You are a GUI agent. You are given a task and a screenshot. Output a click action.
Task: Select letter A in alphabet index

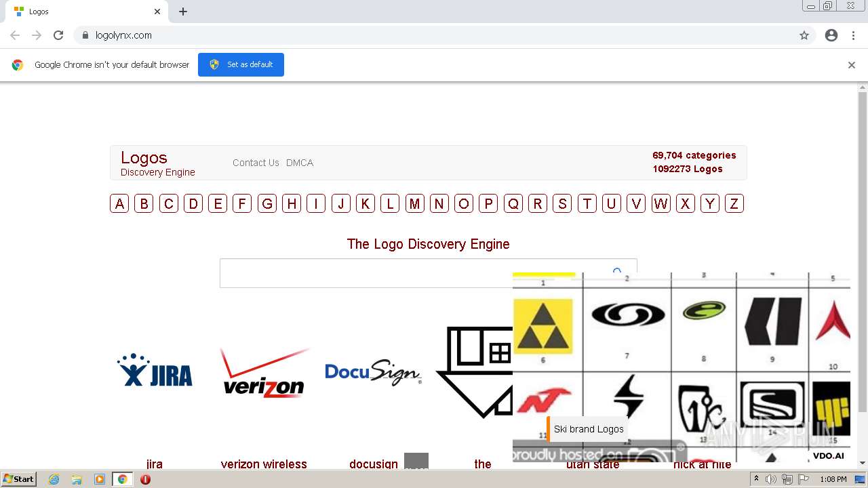[119, 203]
